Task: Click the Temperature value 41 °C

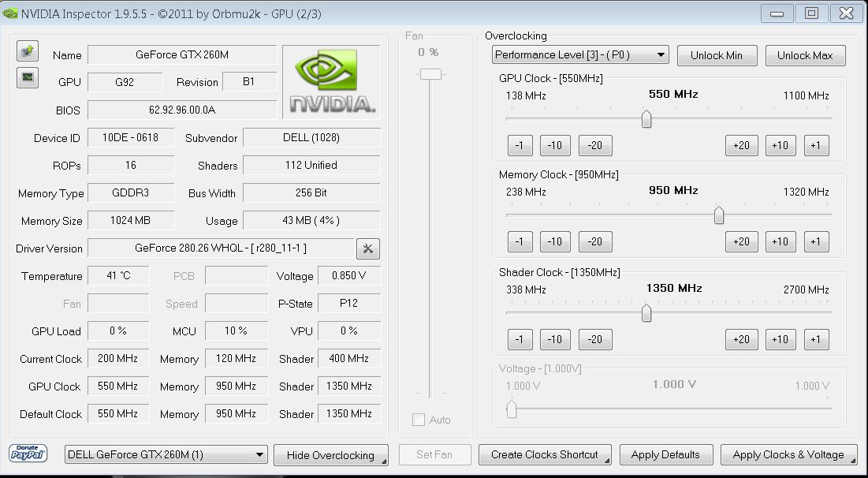Action: pyautogui.click(x=118, y=276)
